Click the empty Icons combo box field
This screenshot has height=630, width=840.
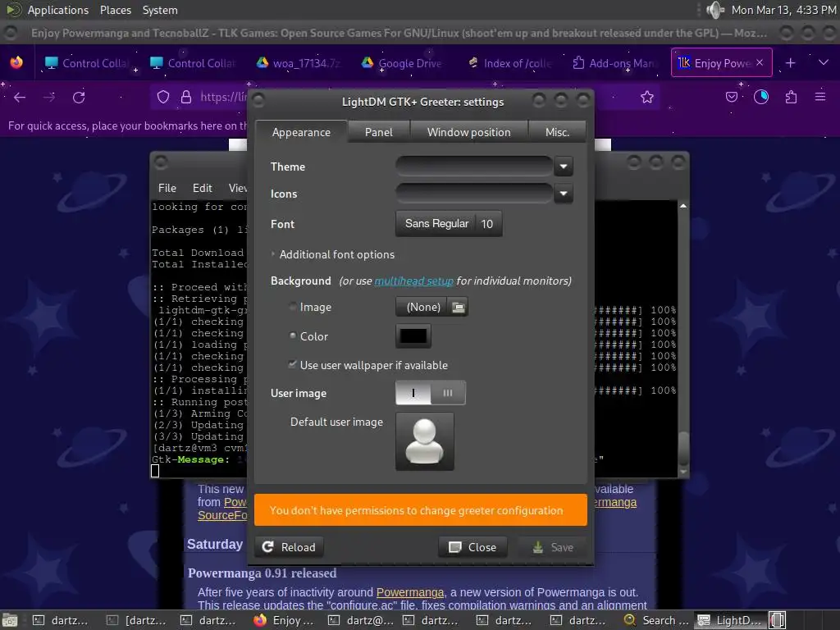pos(474,194)
